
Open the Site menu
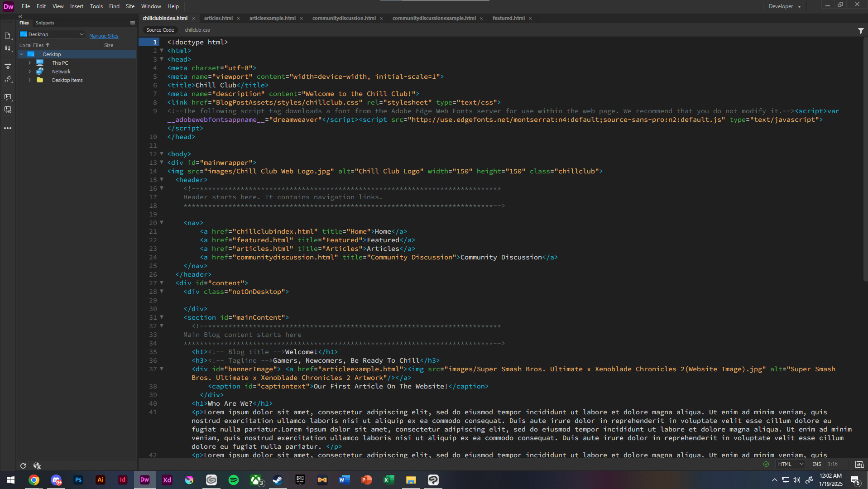point(130,6)
